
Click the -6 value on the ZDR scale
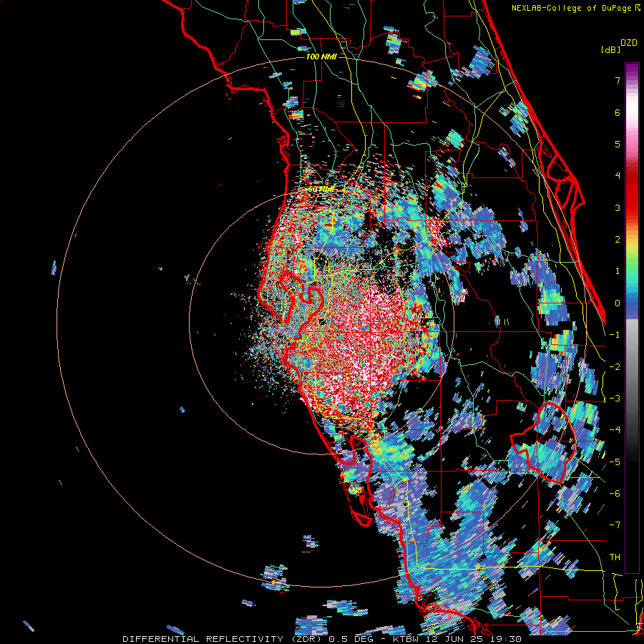(615, 494)
